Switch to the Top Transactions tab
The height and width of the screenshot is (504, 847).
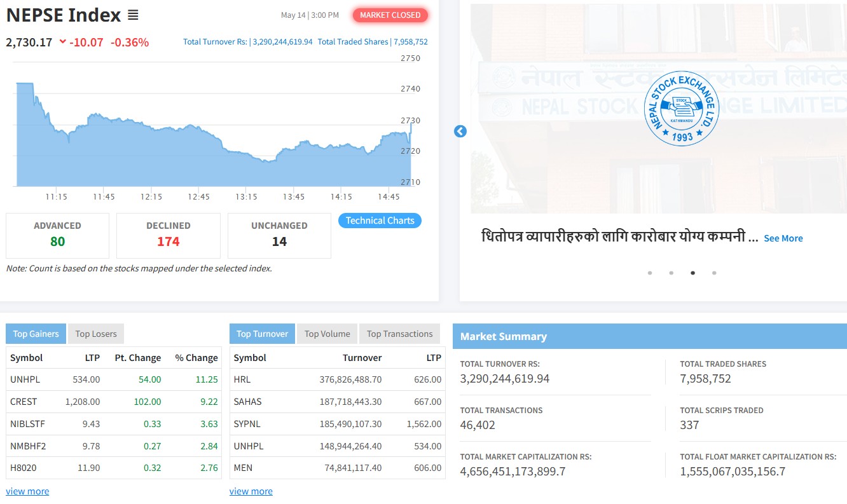(399, 334)
